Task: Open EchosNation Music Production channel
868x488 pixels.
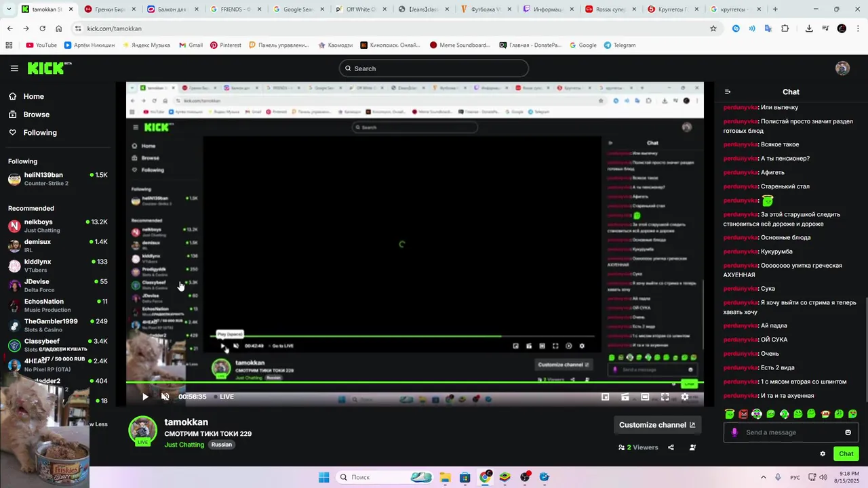Action: [58, 305]
